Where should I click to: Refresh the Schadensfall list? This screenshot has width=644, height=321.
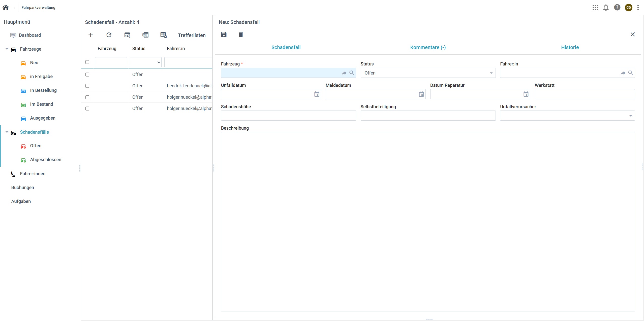pos(109,35)
